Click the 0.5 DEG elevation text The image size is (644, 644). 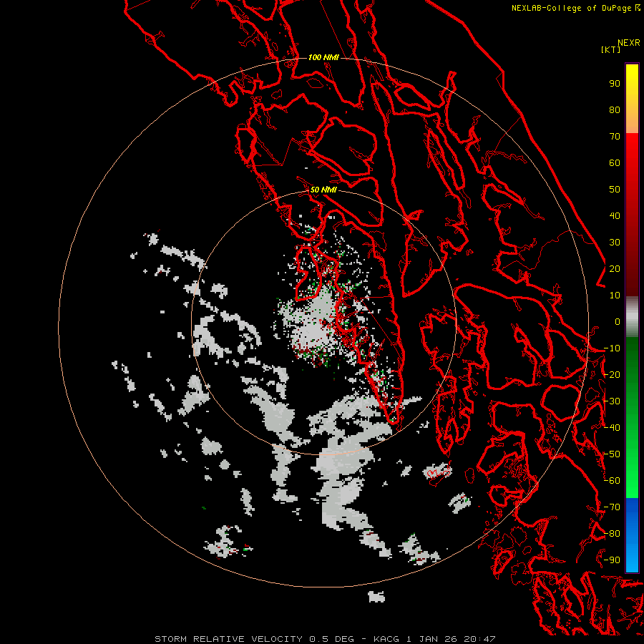point(331,639)
